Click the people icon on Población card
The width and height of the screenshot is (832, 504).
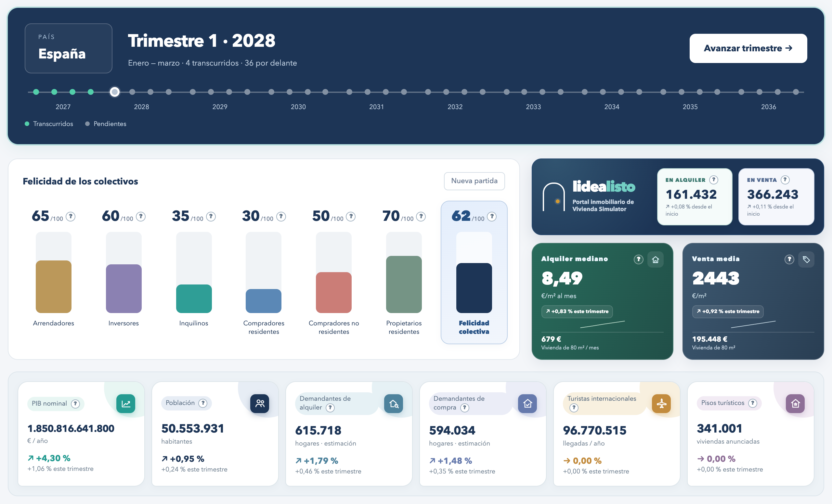(x=260, y=403)
